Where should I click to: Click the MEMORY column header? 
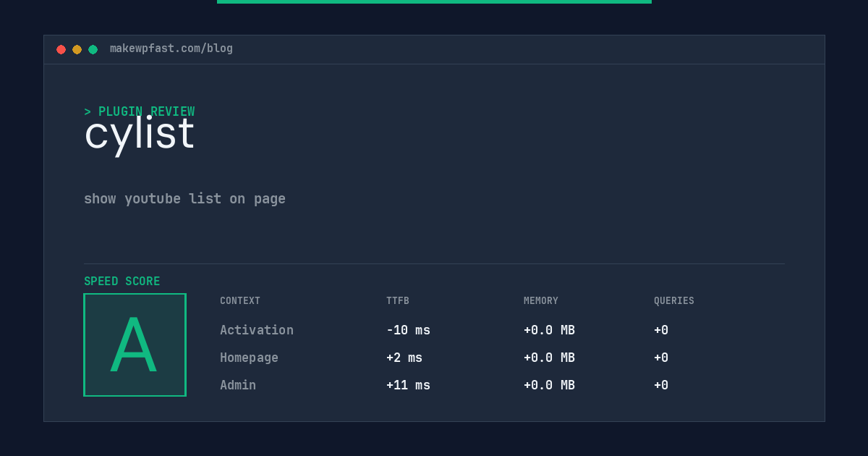click(541, 301)
